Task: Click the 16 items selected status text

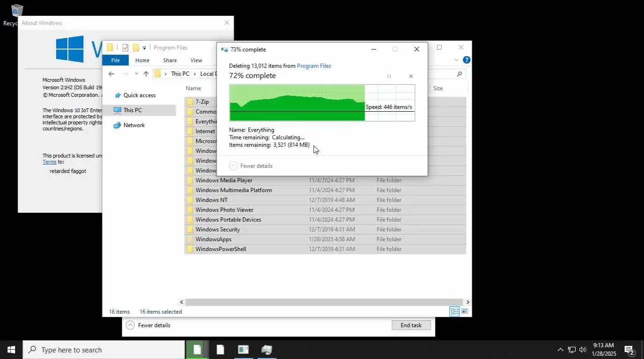Action: point(161,312)
